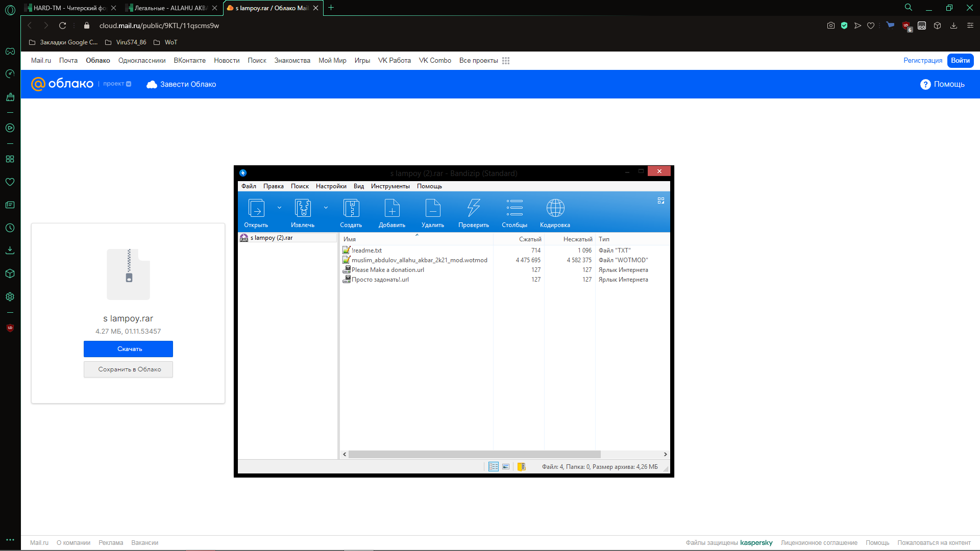Switch to Легальные - ALLAHU AKBAR tab
This screenshot has width=980, height=551.
[x=171, y=8]
